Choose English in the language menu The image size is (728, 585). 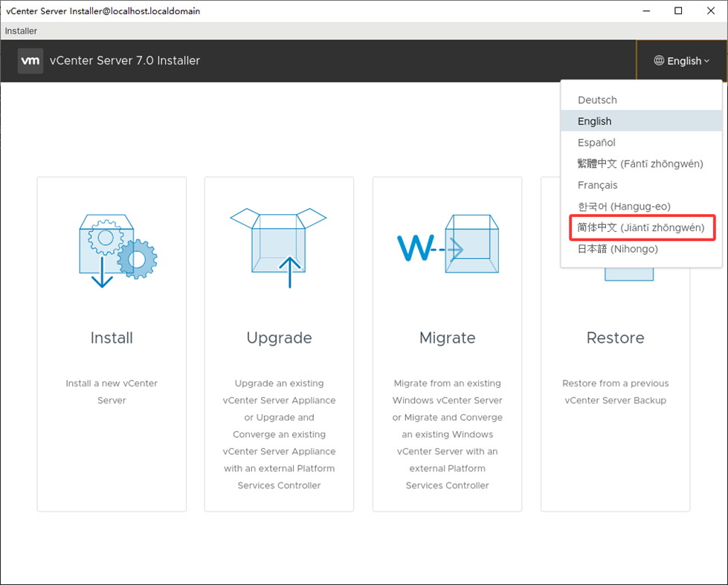point(594,121)
